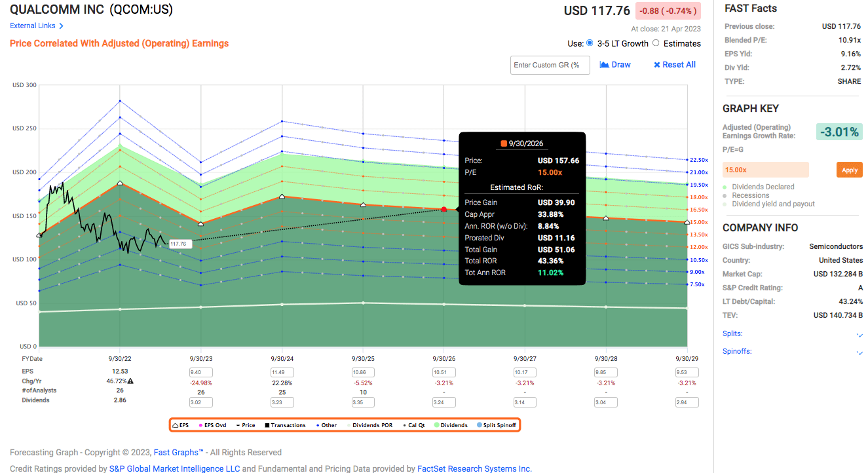Toggle the Price legend item

[244, 425]
